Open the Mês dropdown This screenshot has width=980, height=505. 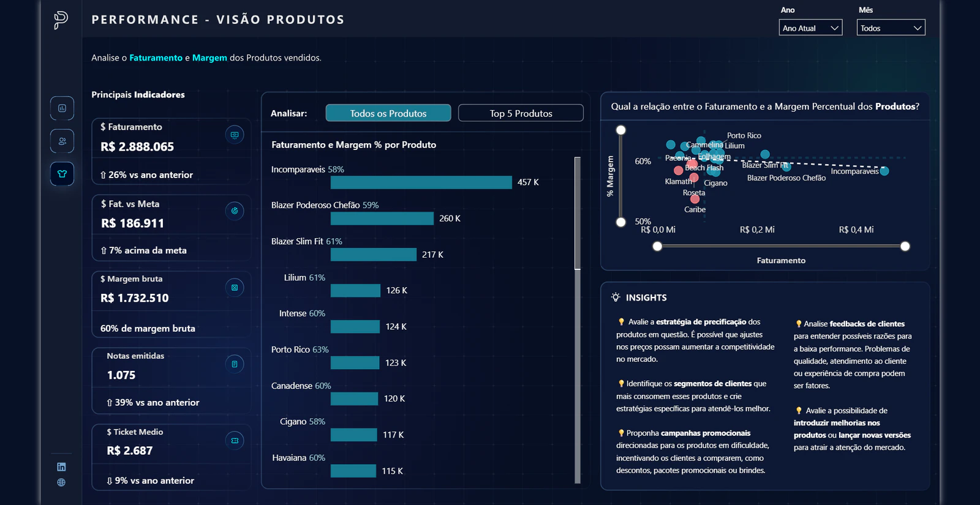(x=891, y=28)
